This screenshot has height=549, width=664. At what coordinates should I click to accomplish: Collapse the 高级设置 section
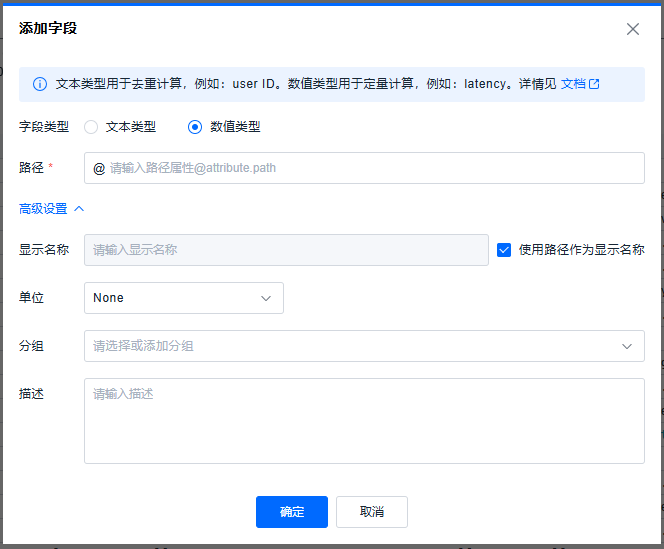pyautogui.click(x=44, y=209)
